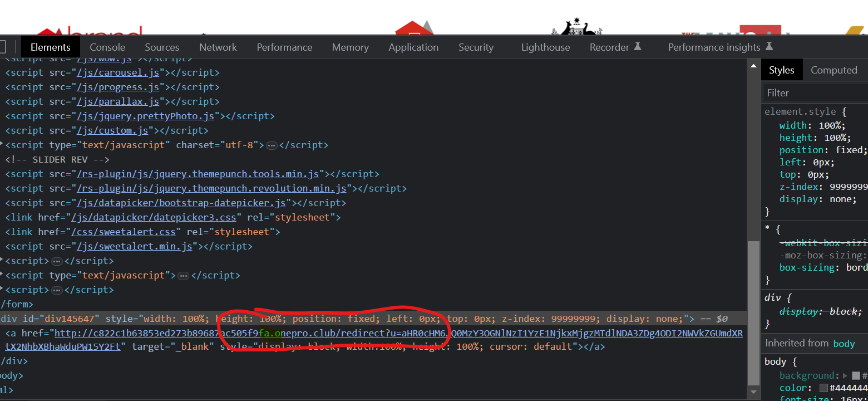This screenshot has height=401, width=868.
Task: Click 'position: fixed' in the Styles pane
Action: 823,150
